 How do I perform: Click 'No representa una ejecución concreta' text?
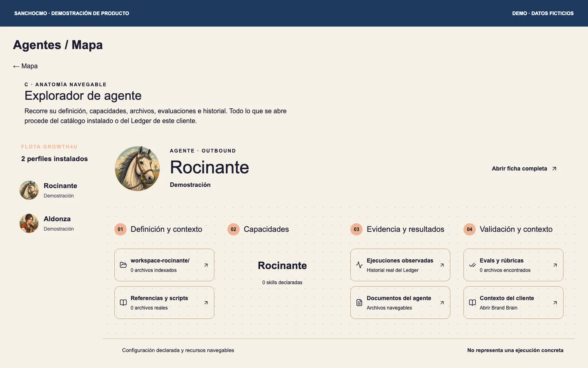tap(515, 350)
